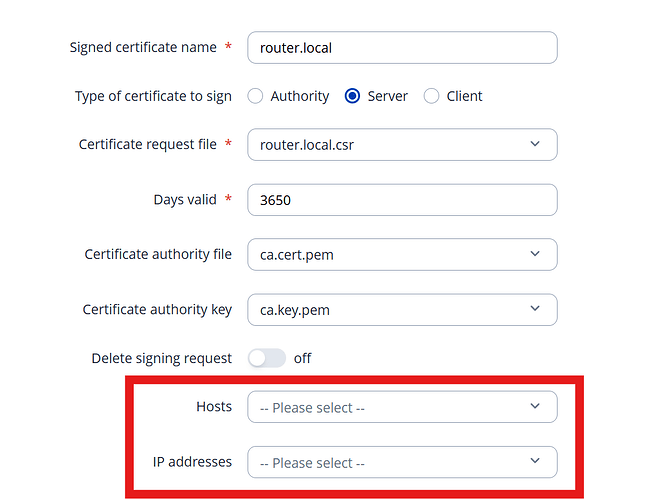
Task: Click the chevron arrow on ca.cert.pem
Action: [x=535, y=254]
